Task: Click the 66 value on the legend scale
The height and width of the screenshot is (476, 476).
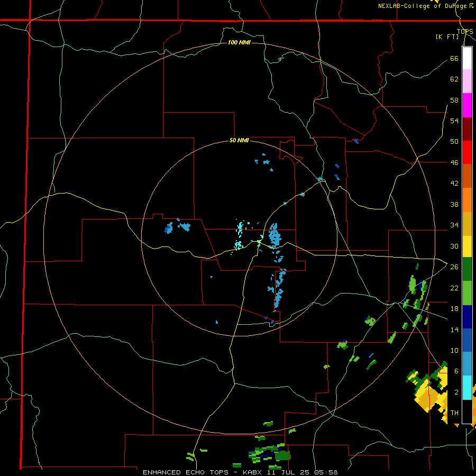Action: point(454,59)
